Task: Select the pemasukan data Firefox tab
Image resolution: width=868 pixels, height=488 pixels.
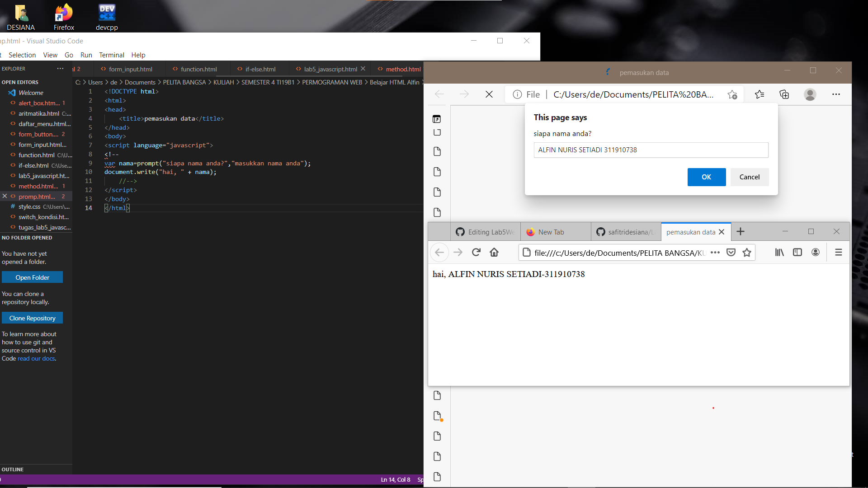Action: pyautogui.click(x=690, y=231)
